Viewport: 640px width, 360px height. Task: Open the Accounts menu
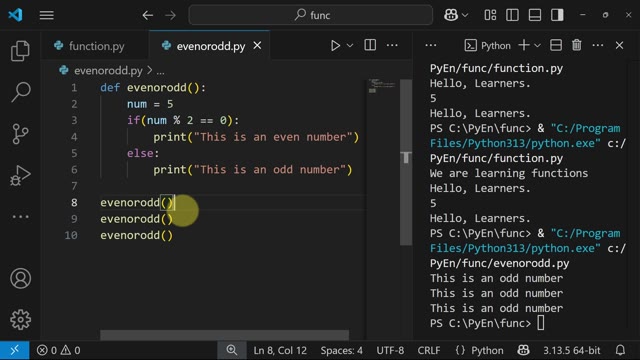20,278
